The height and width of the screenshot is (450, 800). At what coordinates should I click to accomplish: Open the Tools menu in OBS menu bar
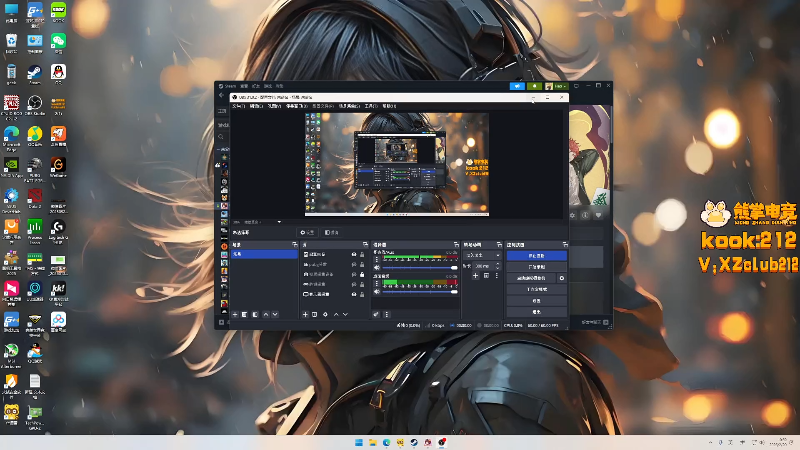click(x=371, y=106)
